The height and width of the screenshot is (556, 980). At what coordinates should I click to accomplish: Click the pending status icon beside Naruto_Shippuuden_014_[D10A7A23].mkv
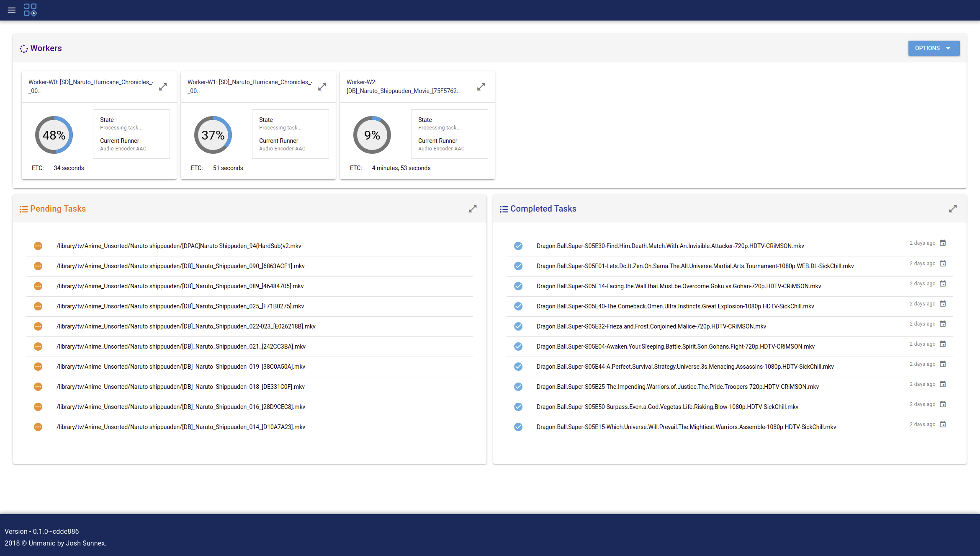(x=38, y=427)
